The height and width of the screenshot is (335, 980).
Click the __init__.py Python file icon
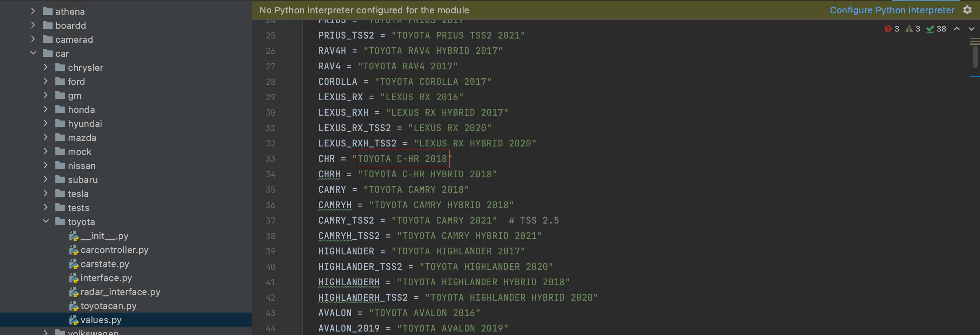(73, 236)
